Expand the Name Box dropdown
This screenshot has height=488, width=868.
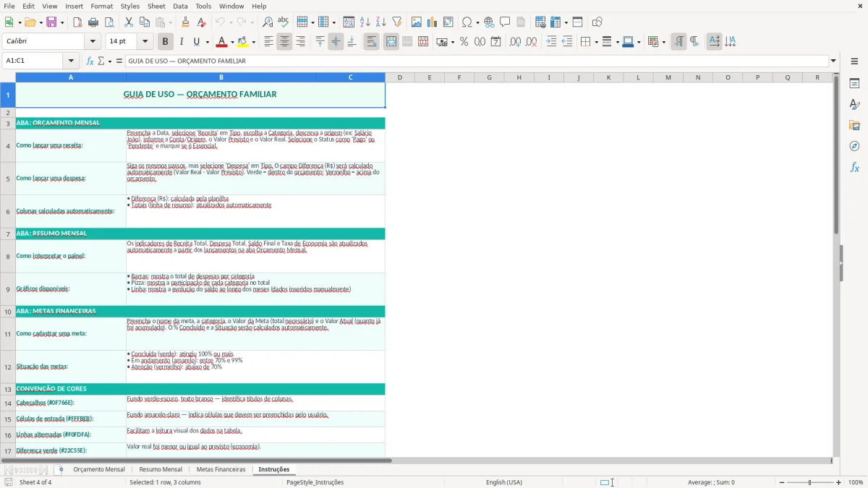tap(71, 61)
